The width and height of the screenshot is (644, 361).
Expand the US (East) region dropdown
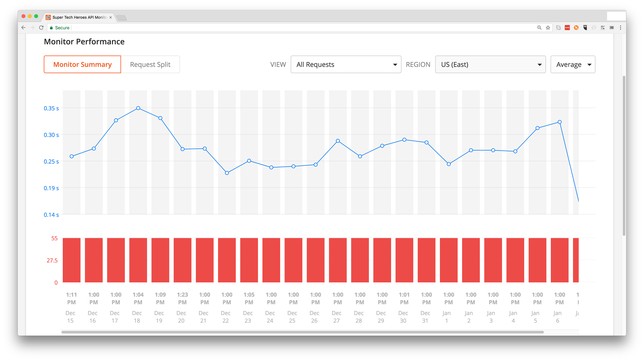(x=490, y=64)
